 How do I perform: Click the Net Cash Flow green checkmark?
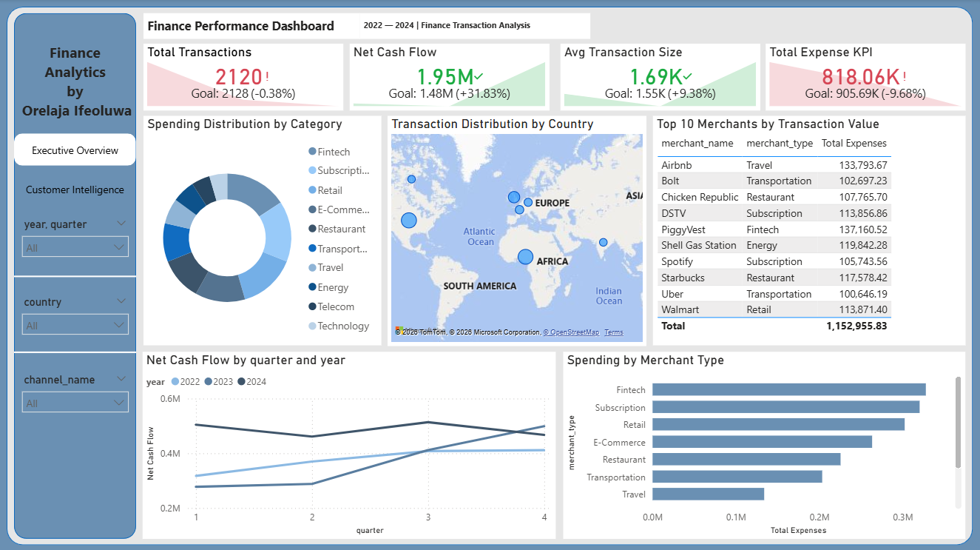click(x=479, y=76)
